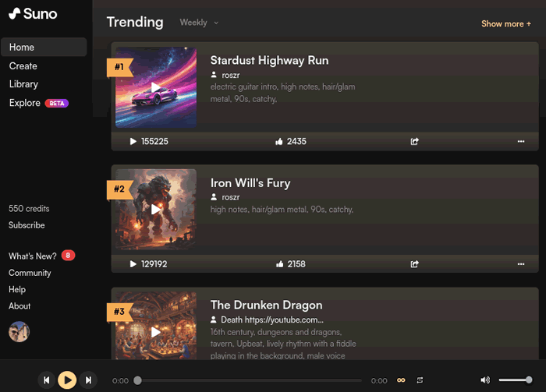
Task: Open more options for Iron Will's Fury
Action: 521,264
